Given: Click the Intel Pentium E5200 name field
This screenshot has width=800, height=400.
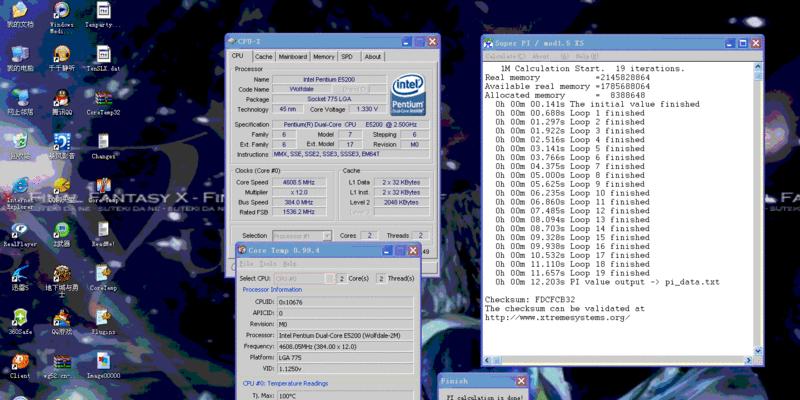Looking at the screenshot, I should tap(329, 80).
